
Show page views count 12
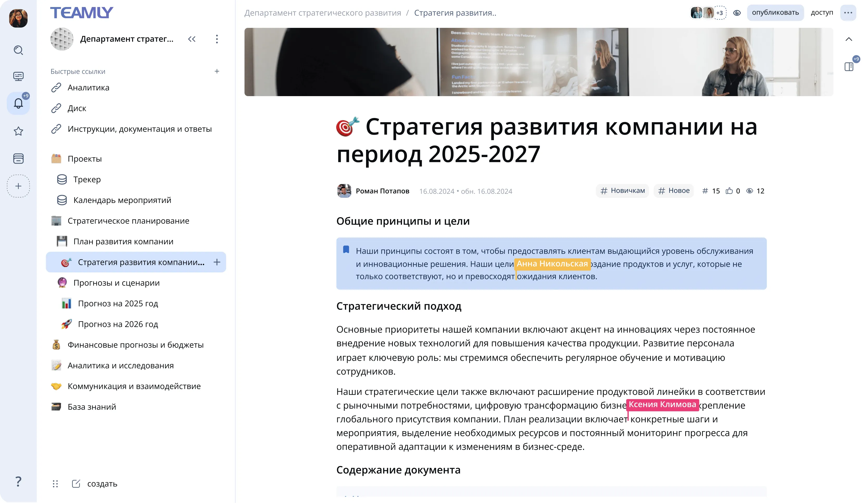(x=755, y=191)
